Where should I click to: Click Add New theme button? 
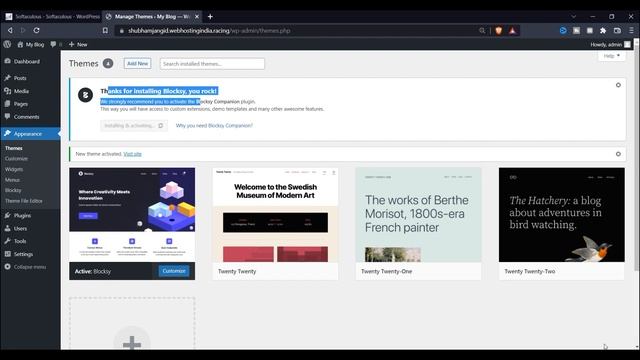pyautogui.click(x=137, y=64)
